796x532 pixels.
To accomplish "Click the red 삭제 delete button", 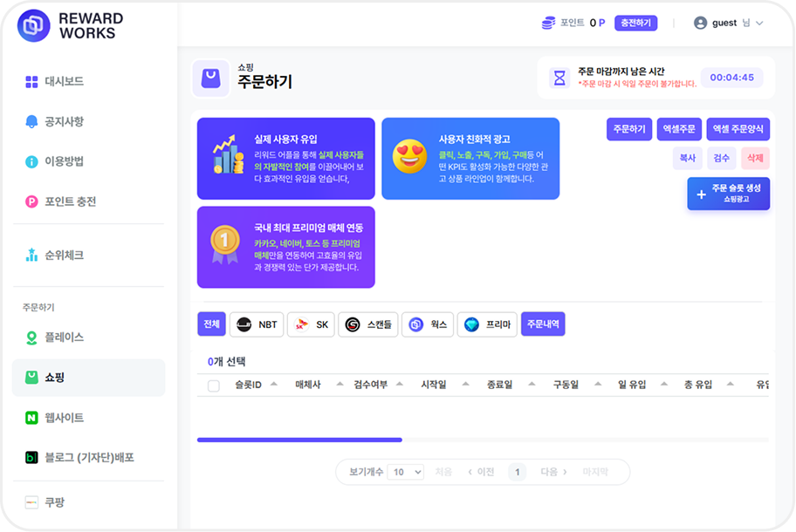I will (754, 158).
